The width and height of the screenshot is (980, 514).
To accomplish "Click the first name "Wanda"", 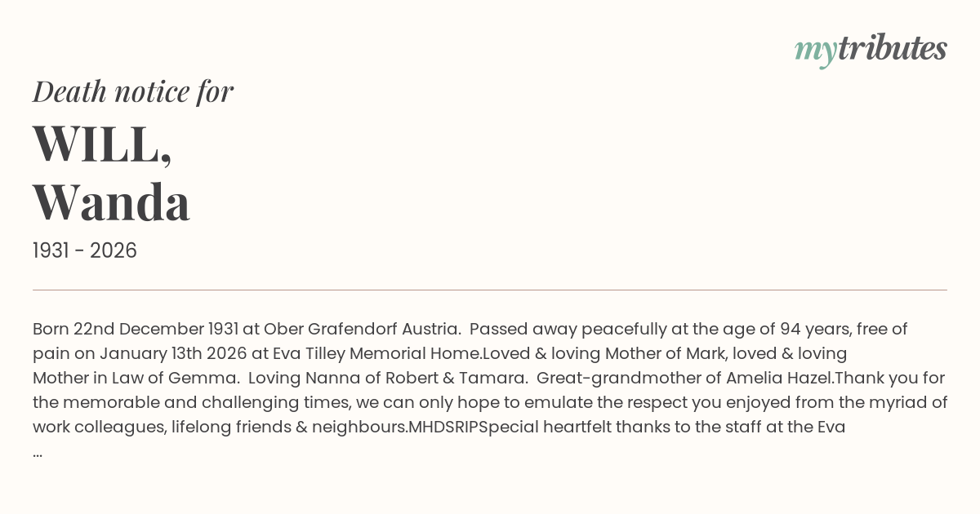I will [x=111, y=203].
